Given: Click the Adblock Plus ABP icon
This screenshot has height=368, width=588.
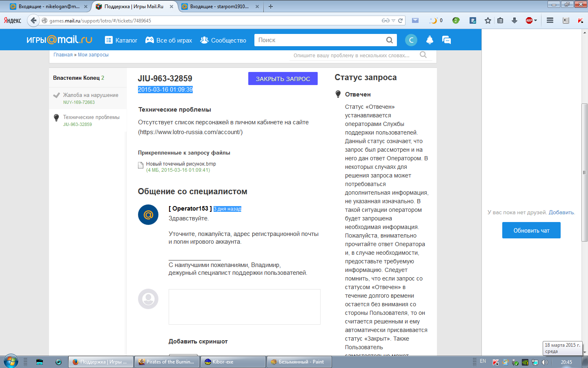Looking at the screenshot, I should 529,20.
